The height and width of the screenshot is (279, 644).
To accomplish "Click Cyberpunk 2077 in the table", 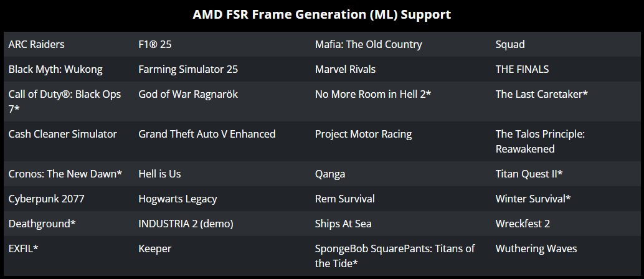I will click(x=47, y=199).
